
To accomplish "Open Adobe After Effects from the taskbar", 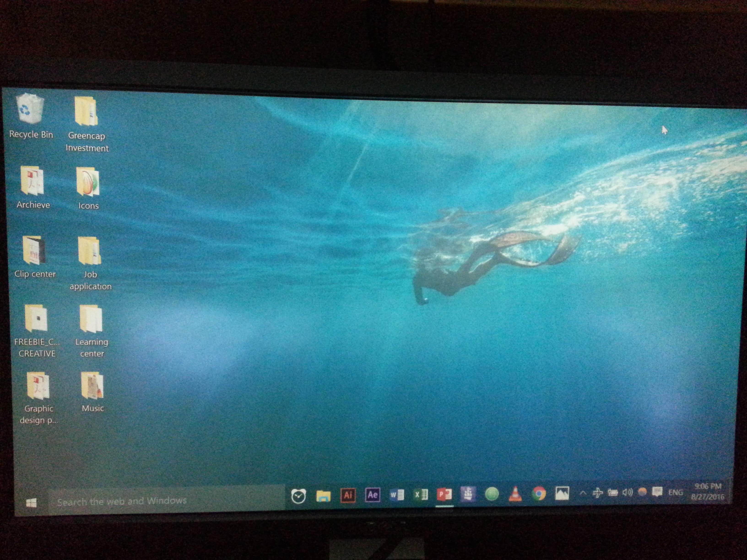I will coord(373,495).
